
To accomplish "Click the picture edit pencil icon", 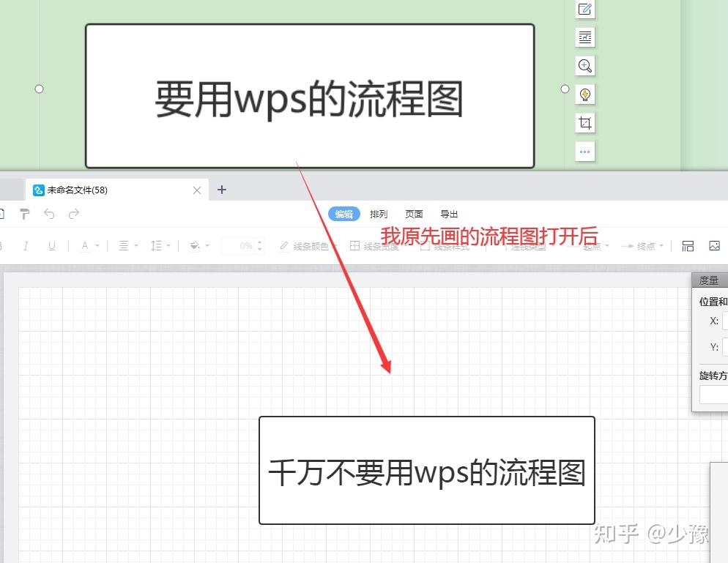I will pos(585,9).
